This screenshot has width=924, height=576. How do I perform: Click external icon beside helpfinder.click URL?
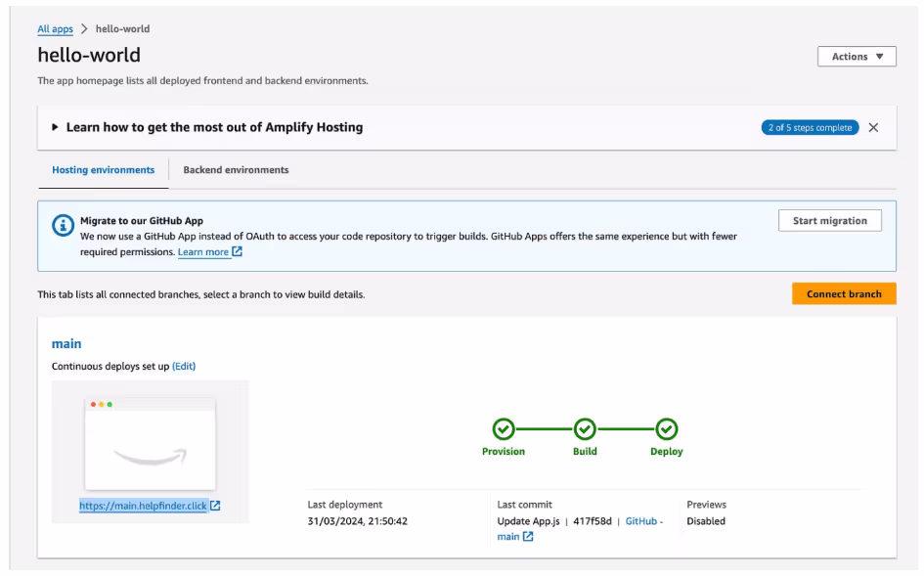point(216,506)
